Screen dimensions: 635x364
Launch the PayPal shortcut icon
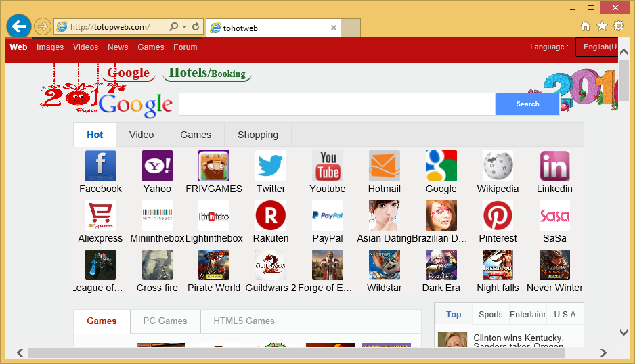328,215
